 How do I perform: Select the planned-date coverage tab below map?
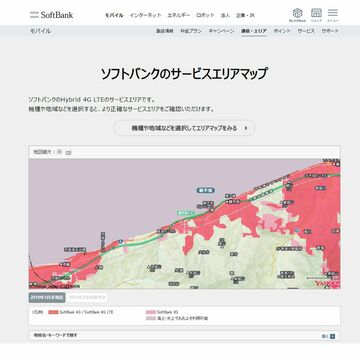[87, 297]
